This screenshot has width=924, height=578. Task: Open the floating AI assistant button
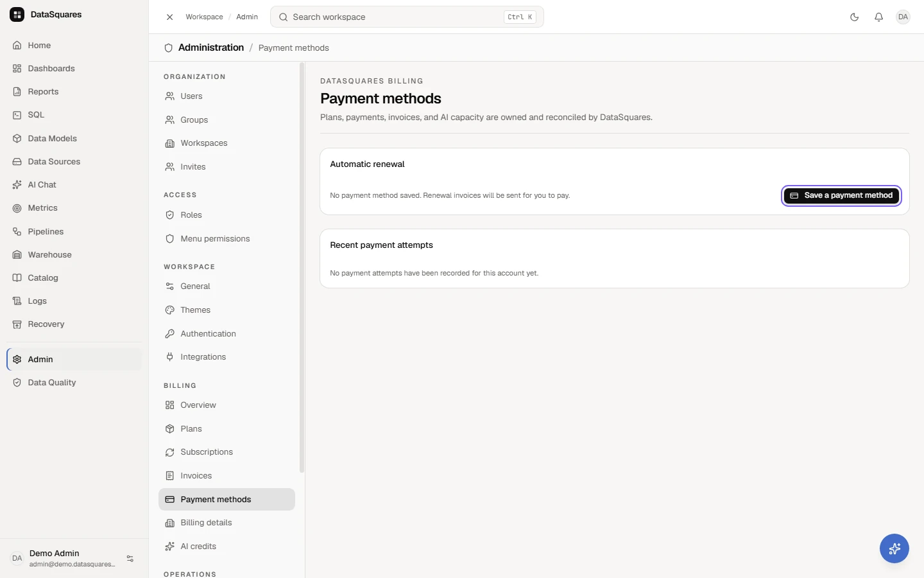click(x=894, y=548)
